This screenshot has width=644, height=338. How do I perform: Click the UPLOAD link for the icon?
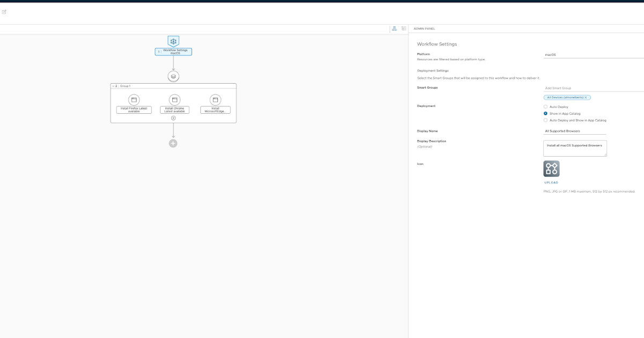(551, 182)
